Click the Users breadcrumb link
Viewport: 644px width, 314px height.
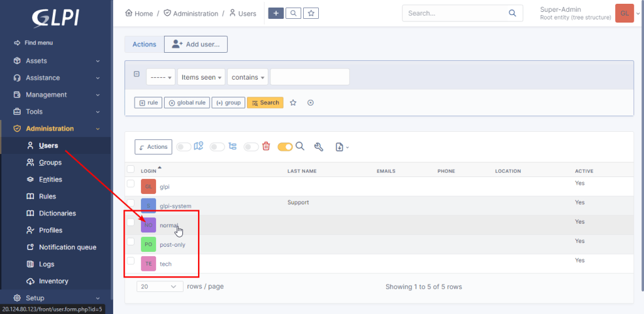[x=243, y=14]
